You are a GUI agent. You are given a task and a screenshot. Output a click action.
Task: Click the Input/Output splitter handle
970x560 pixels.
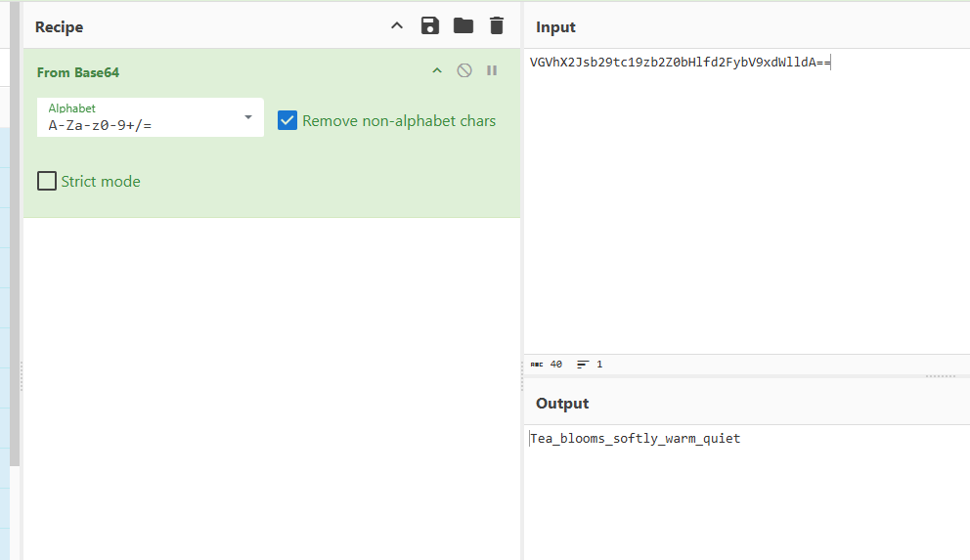(941, 376)
